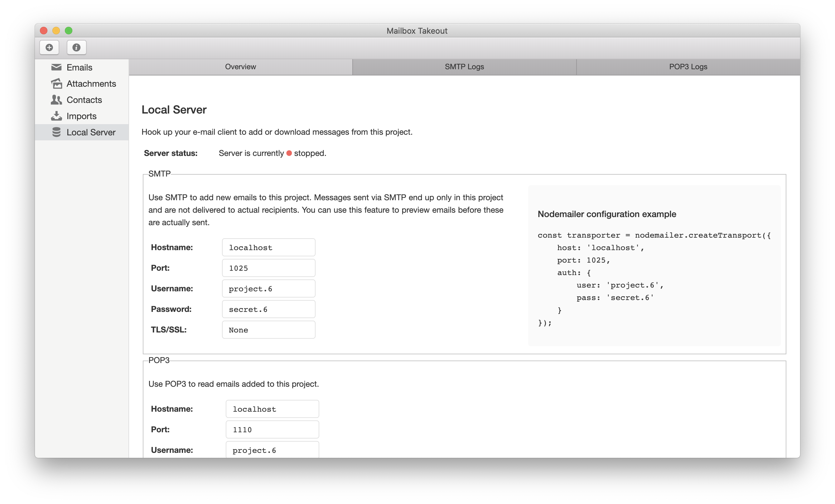Click the SMTP Username field showing project.6

(268, 288)
